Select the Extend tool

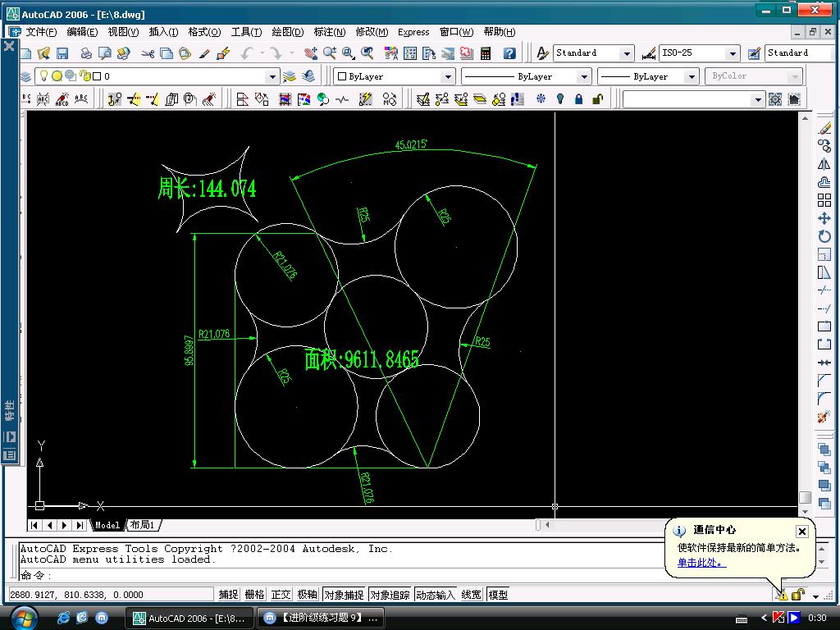point(824,308)
